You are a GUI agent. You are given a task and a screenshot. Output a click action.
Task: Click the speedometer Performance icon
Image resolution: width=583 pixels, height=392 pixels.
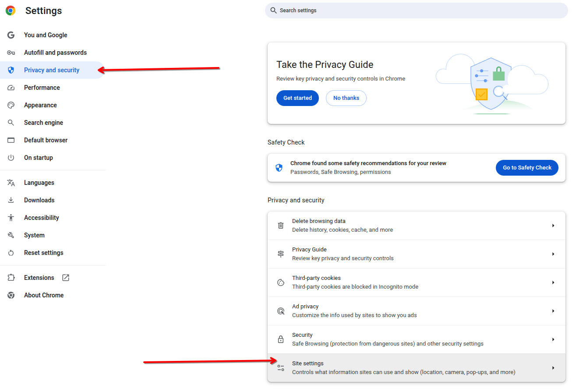11,88
